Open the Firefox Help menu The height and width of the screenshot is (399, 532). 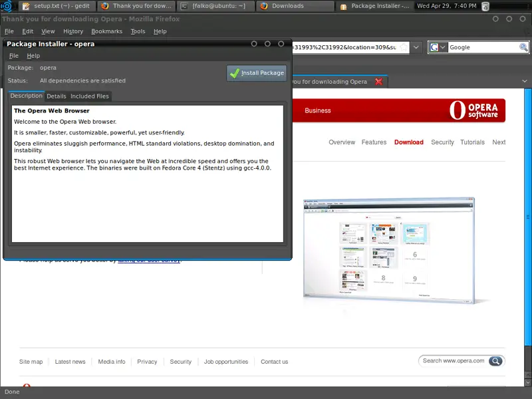[160, 31]
